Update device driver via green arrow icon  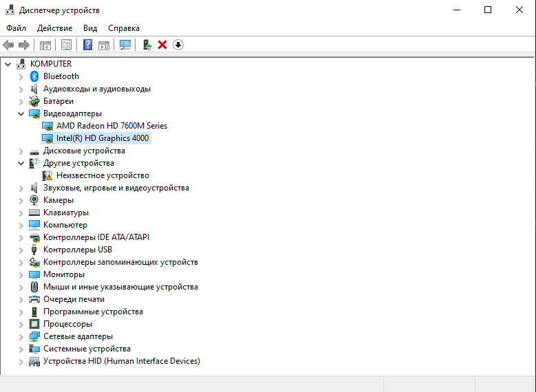[147, 45]
